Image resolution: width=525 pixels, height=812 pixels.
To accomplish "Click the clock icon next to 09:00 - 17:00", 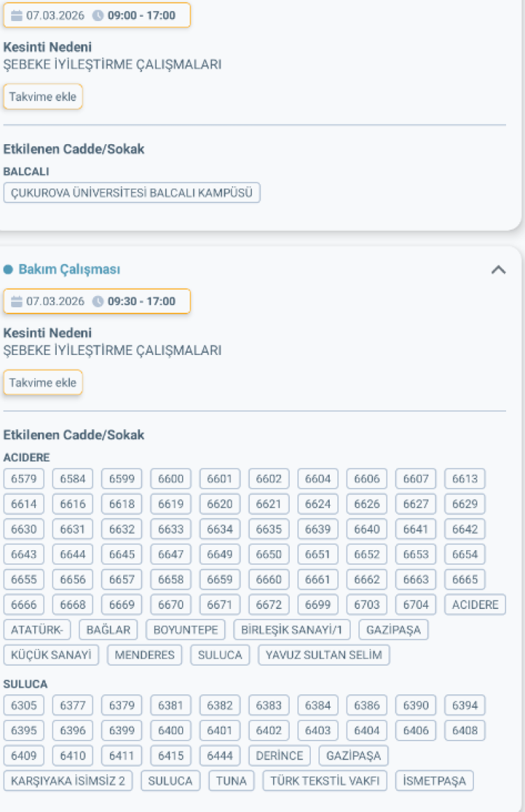I will tap(98, 15).
